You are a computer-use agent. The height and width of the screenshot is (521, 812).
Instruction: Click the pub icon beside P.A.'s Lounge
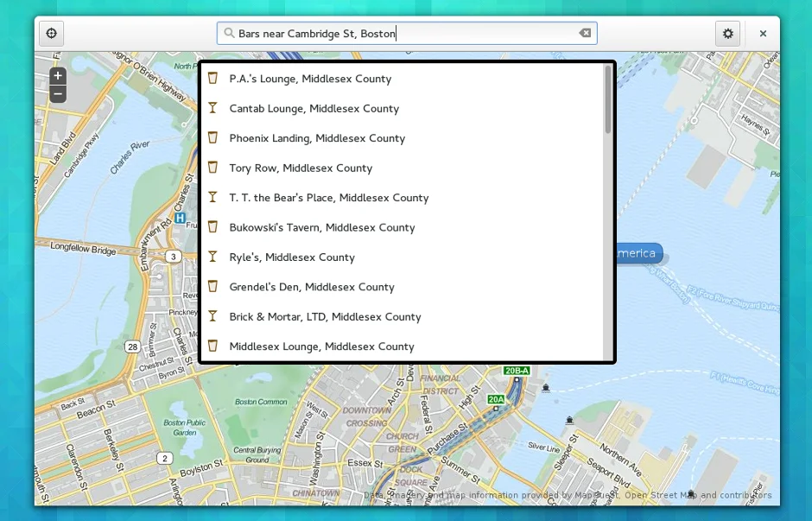tap(213, 79)
